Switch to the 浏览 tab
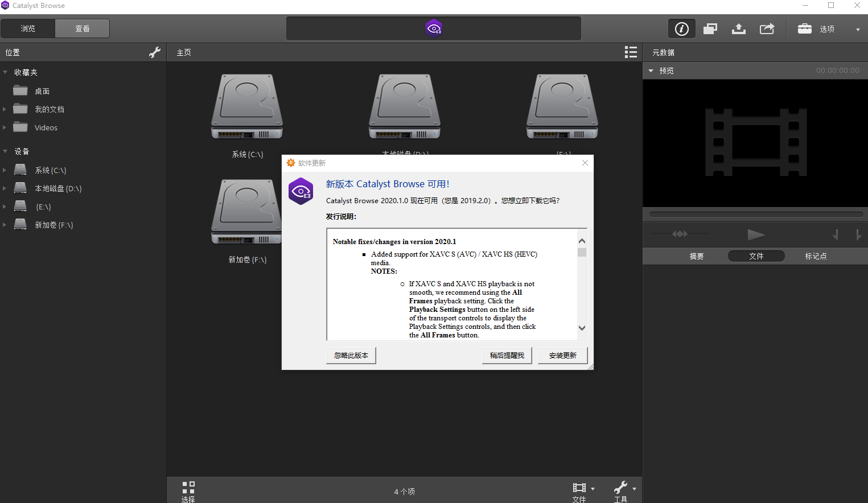The image size is (868, 503). (x=28, y=28)
